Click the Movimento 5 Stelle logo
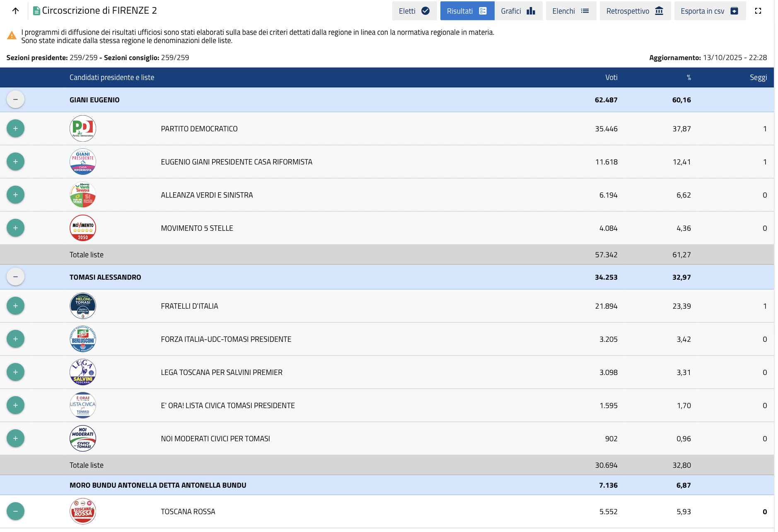The image size is (778, 532). [x=83, y=228]
